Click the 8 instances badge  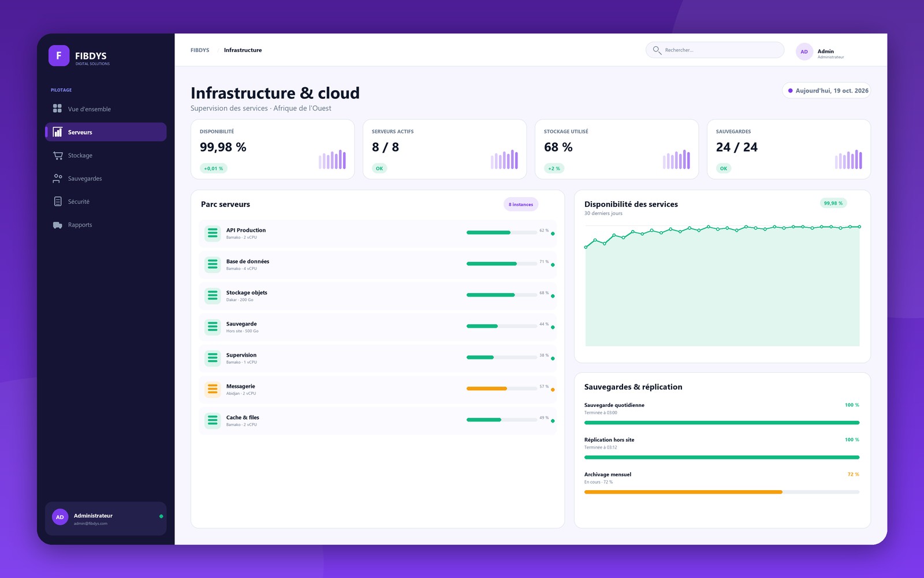coord(521,204)
